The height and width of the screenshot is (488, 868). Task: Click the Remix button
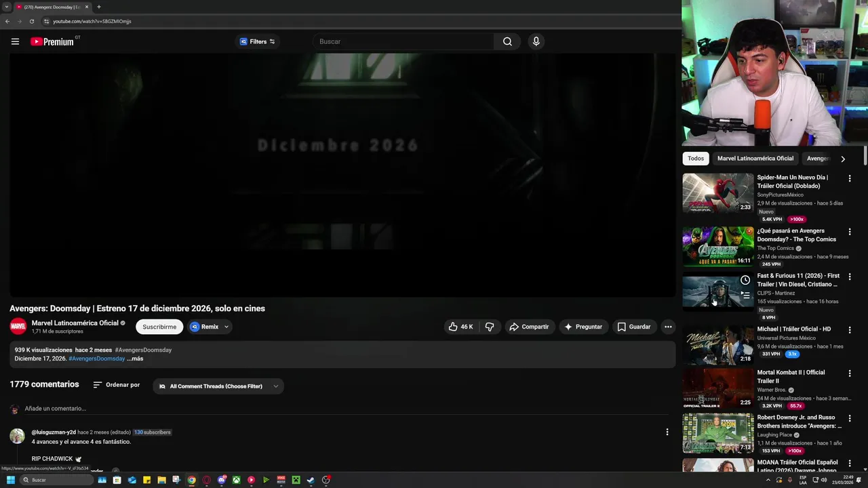click(205, 327)
